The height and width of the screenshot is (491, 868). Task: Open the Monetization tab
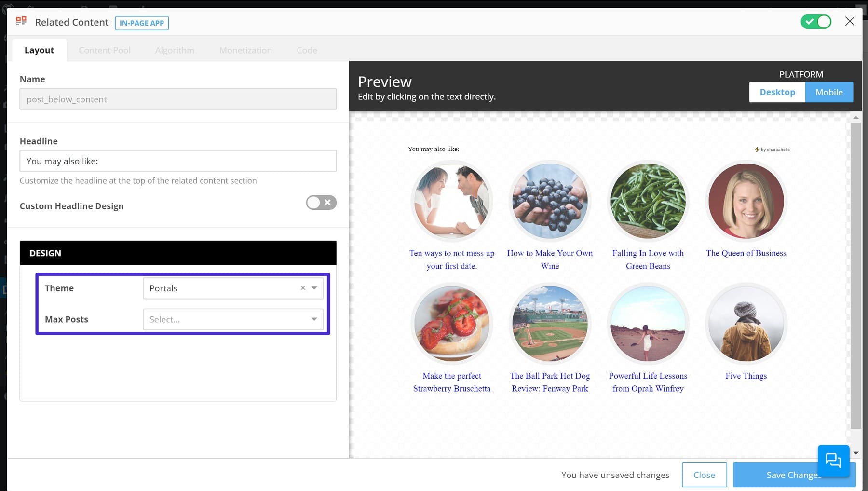(245, 50)
